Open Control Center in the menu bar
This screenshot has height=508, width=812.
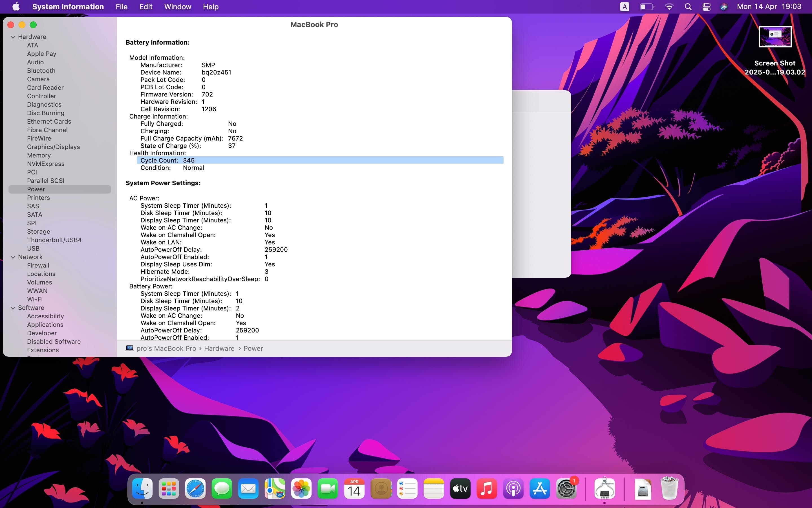706,7
